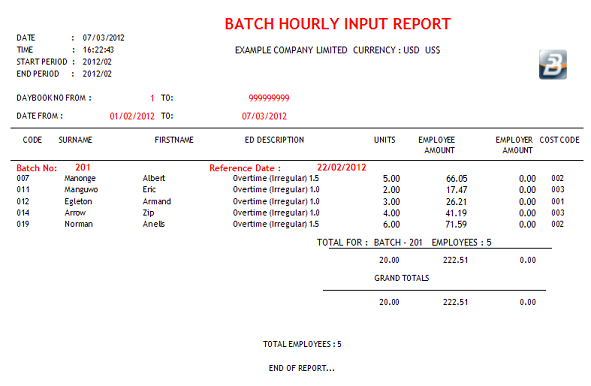
Task: Click cost code 001
Action: 557,201
